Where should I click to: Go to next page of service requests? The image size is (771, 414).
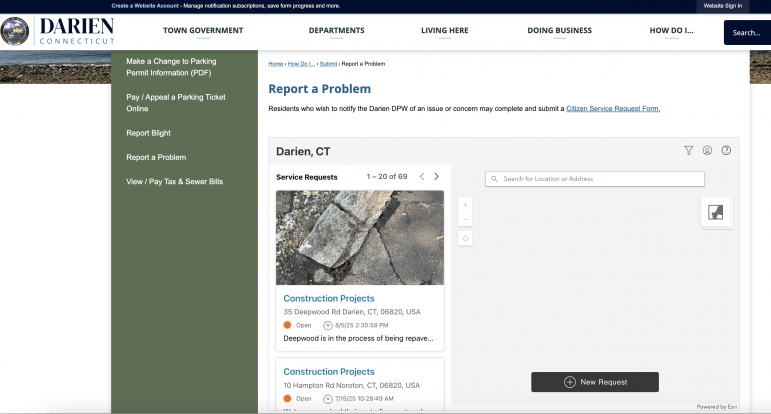coord(436,177)
